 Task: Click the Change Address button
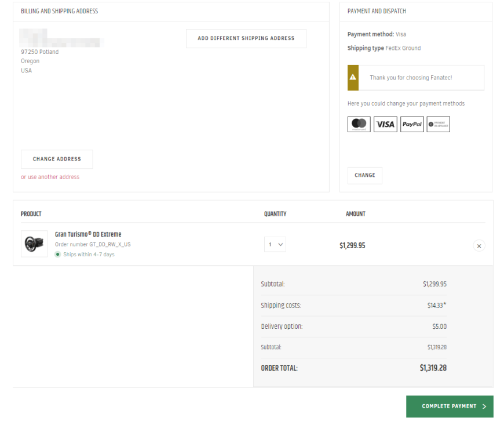pyautogui.click(x=57, y=159)
